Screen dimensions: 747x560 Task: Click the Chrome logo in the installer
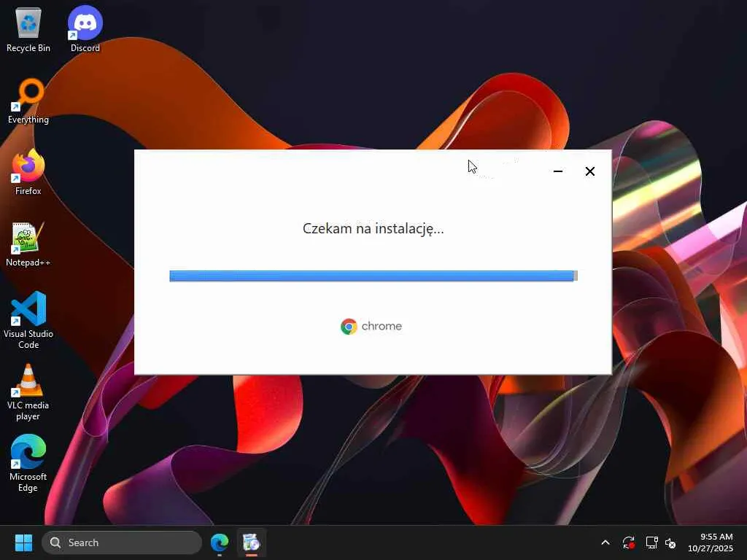point(349,327)
